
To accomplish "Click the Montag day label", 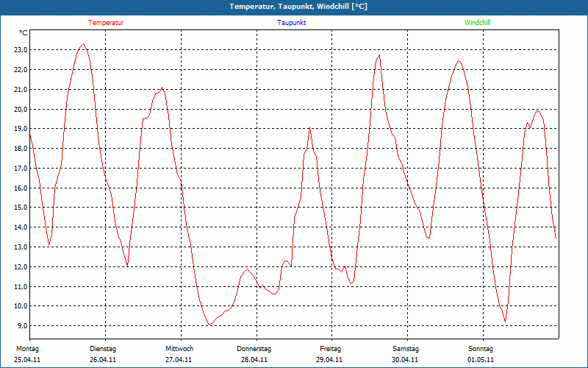I will coord(27,349).
